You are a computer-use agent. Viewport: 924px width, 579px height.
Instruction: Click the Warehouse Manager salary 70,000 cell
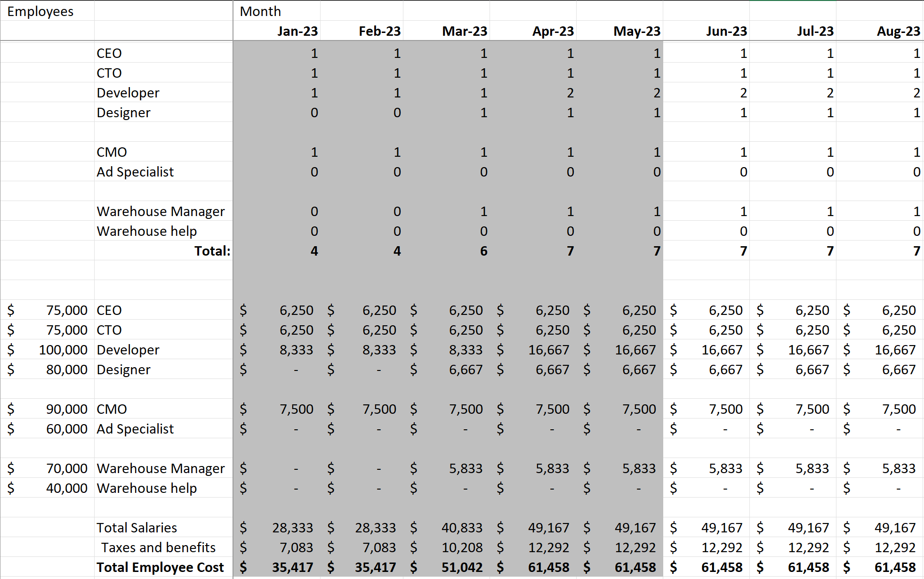click(47, 468)
